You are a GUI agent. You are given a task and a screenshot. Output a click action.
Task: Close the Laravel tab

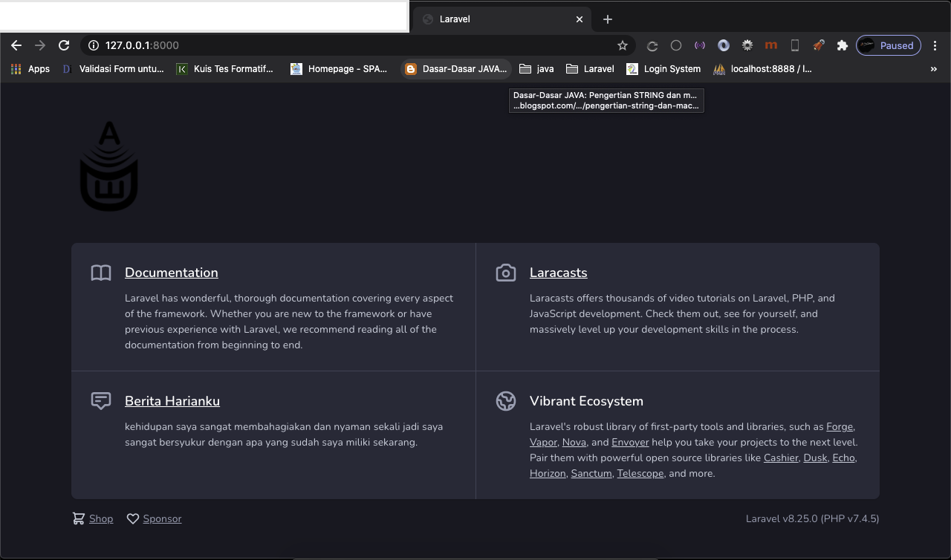[580, 19]
